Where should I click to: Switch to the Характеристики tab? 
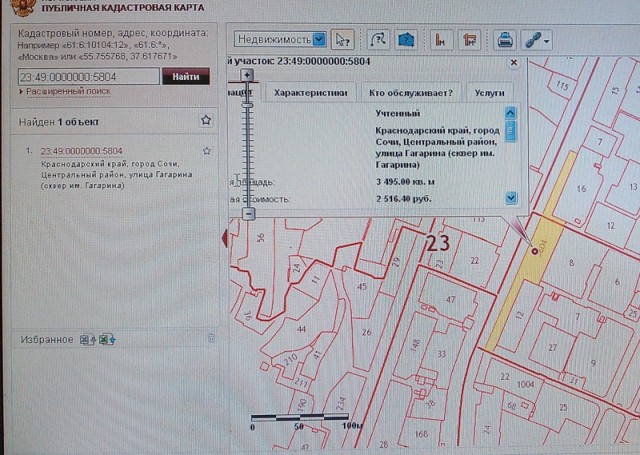pyautogui.click(x=310, y=92)
